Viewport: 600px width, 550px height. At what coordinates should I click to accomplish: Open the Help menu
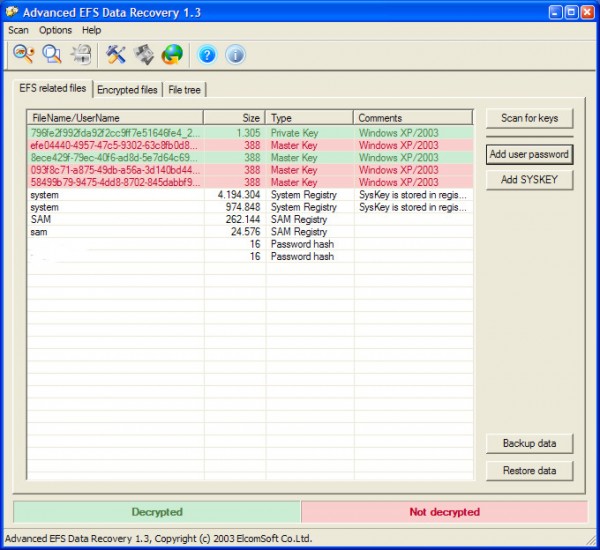(x=92, y=31)
